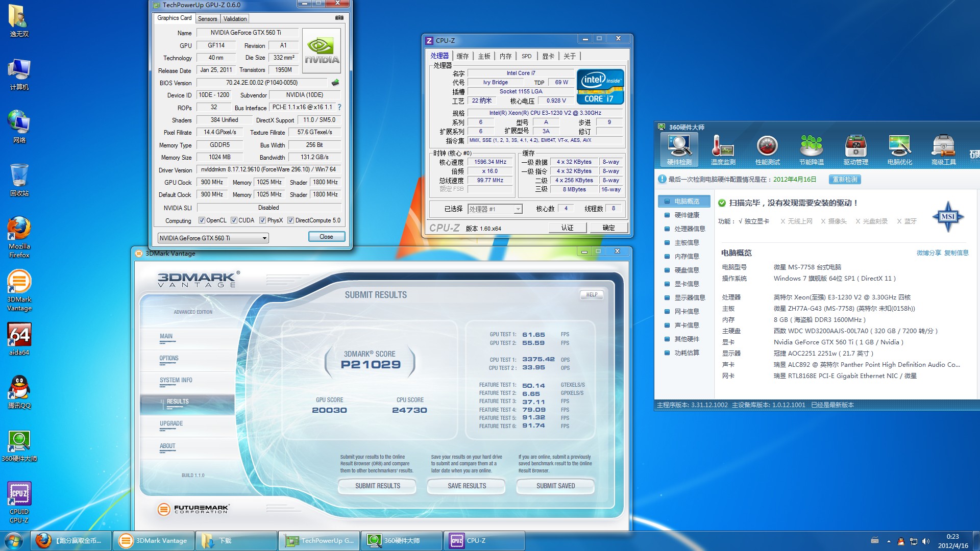Switch to the 显卡 tab in CPU-Z
The height and width of the screenshot is (551, 980).
point(548,56)
